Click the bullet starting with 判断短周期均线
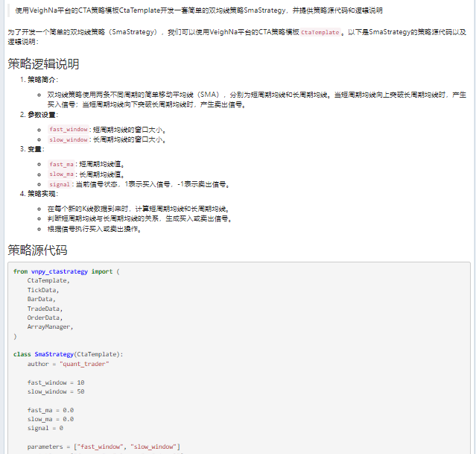This screenshot has width=476, height=454. coord(139,218)
